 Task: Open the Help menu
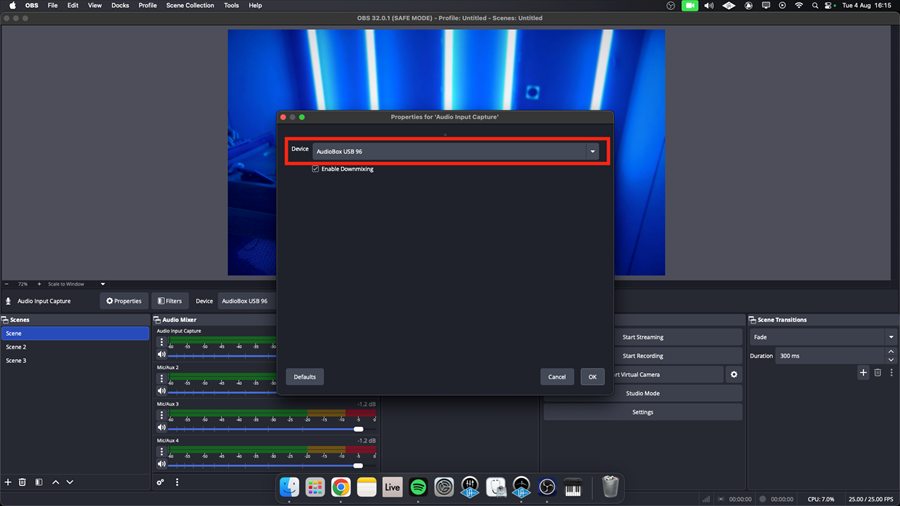click(255, 5)
